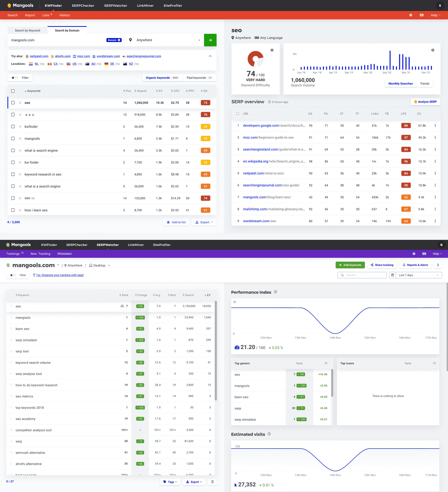Check the box for keyword 'kwfinder'
448x492 pixels.
click(x=13, y=127)
